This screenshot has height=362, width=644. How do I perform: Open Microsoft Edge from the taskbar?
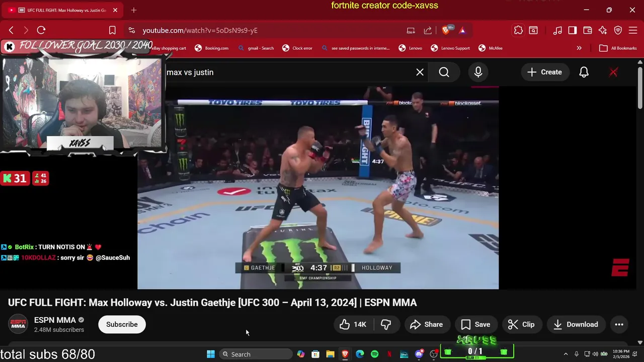[x=360, y=354]
